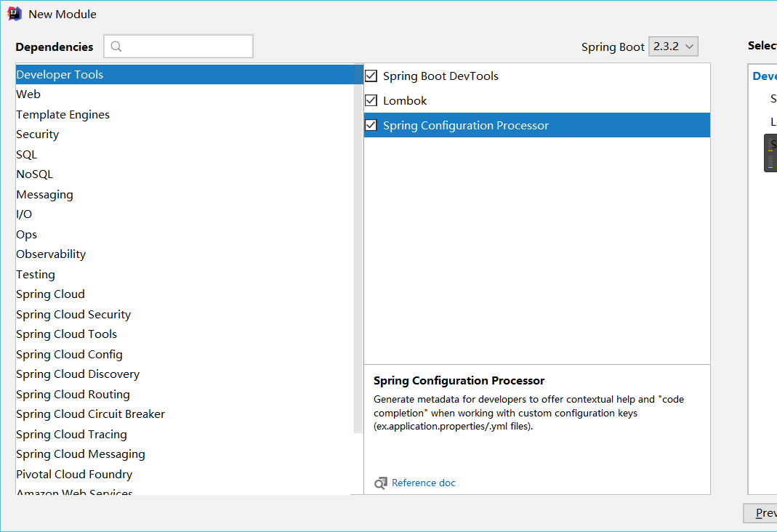The width and height of the screenshot is (777, 532).
Task: Select the Spring Cloud category
Action: pyautogui.click(x=185, y=294)
